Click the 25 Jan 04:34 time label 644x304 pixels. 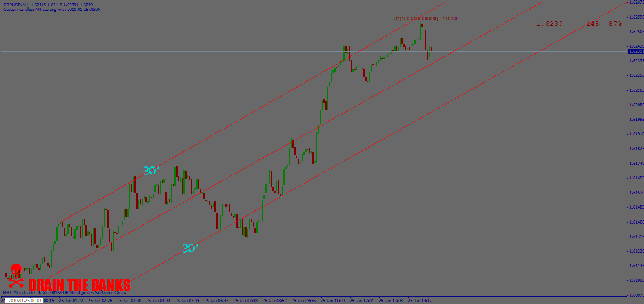click(158, 300)
